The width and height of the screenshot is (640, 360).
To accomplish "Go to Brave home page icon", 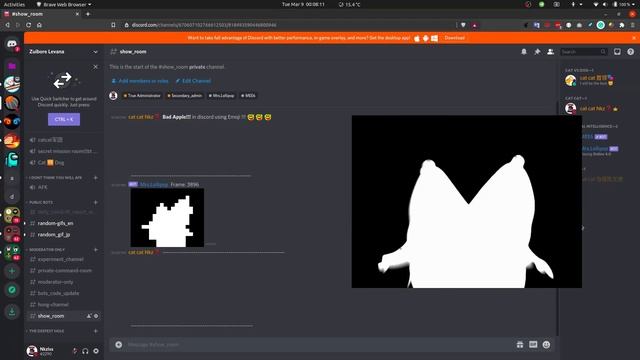I will (39, 25).
